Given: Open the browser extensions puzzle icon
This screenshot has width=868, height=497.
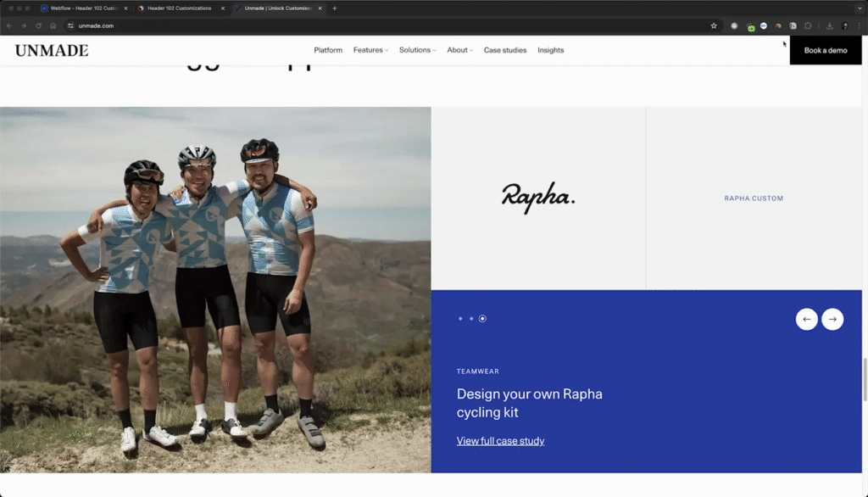Looking at the screenshot, I should tap(808, 25).
